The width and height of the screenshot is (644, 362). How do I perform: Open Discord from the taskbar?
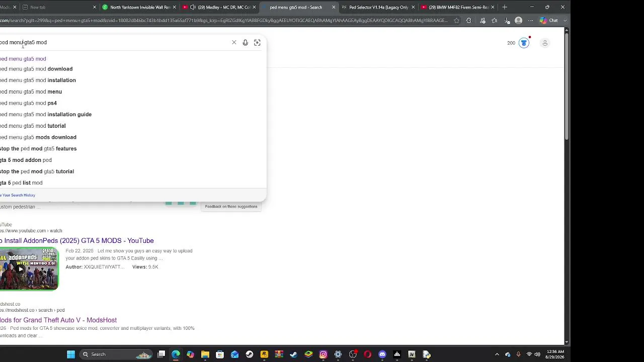click(x=382, y=354)
